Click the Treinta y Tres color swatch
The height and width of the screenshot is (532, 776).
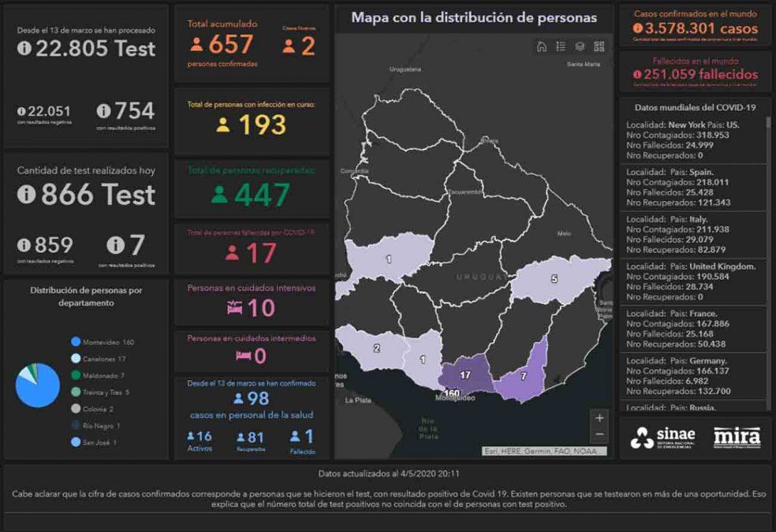(76, 392)
